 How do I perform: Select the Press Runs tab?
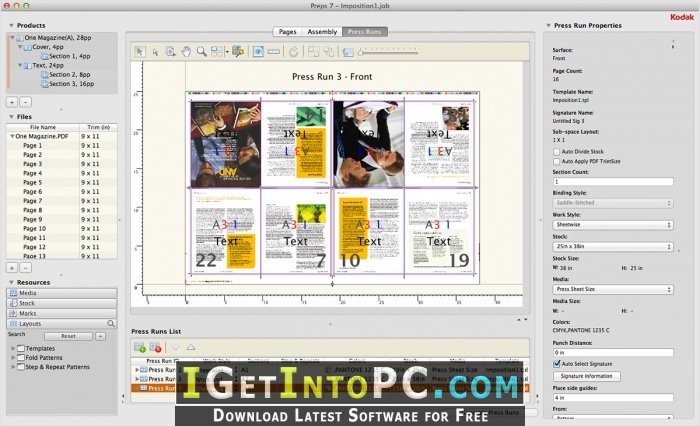coord(364,32)
